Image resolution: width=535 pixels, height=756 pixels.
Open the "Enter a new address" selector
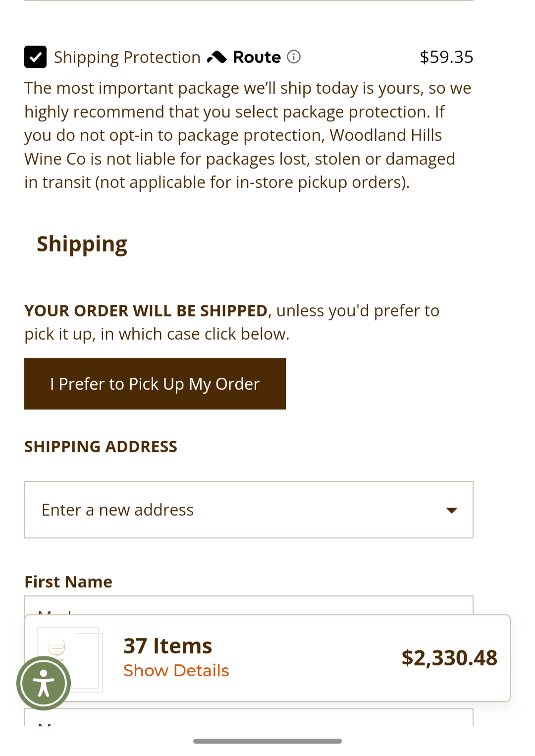point(249,510)
